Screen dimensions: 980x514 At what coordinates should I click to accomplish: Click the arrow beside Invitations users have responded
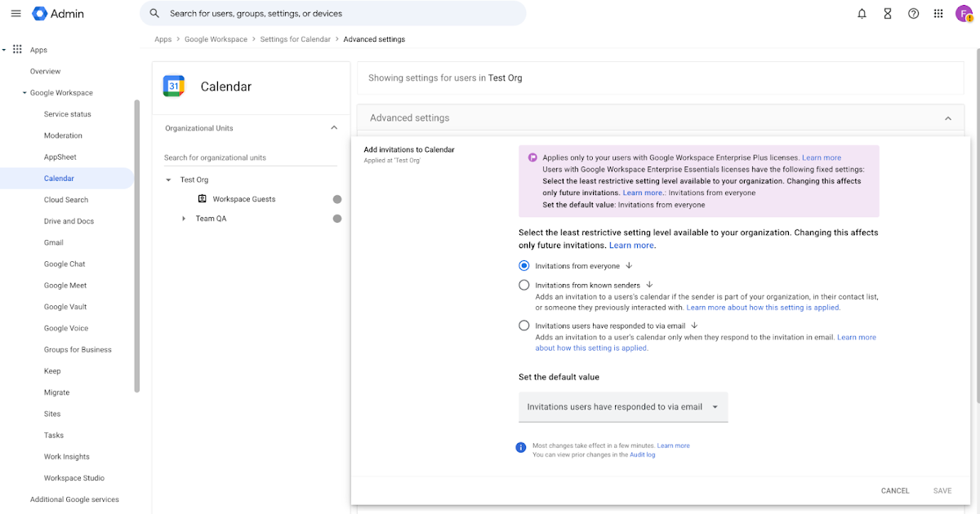point(694,325)
